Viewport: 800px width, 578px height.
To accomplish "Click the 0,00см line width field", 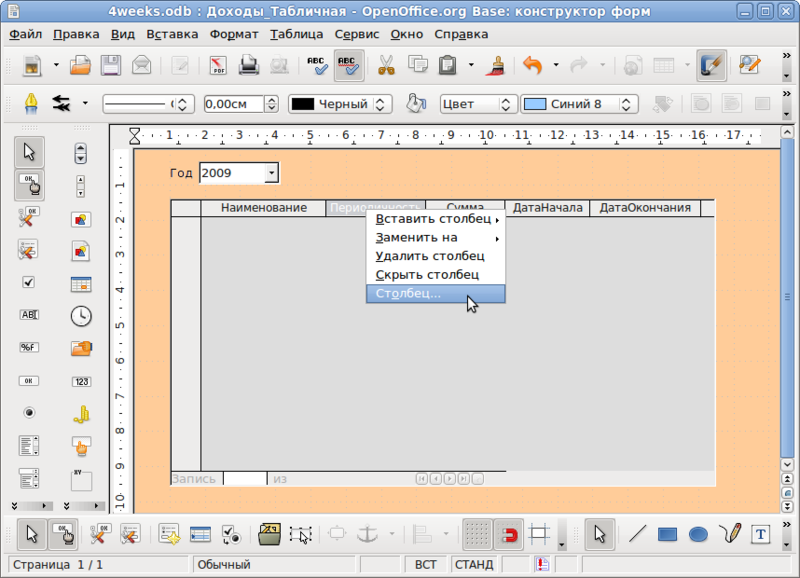I will coord(234,104).
